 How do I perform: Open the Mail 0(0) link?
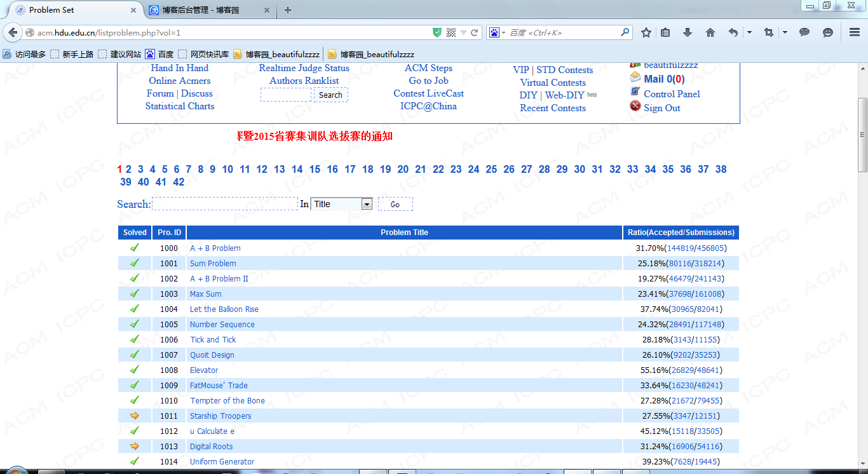(x=664, y=79)
